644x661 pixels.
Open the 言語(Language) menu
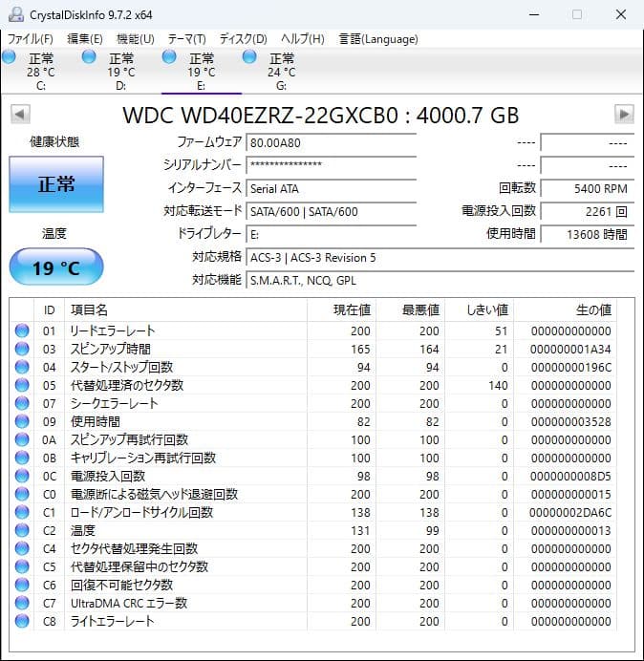point(378,39)
